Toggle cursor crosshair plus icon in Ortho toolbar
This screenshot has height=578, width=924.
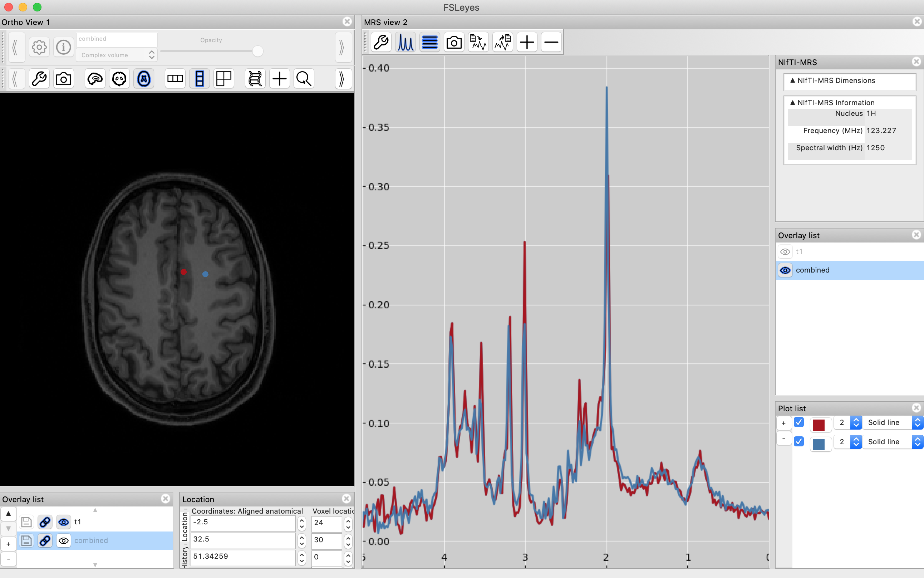point(279,79)
